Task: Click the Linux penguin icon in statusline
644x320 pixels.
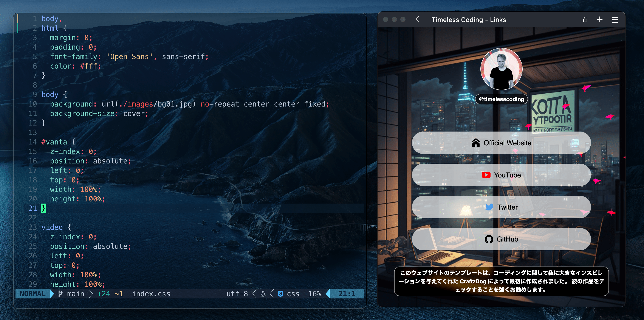Action: click(263, 293)
